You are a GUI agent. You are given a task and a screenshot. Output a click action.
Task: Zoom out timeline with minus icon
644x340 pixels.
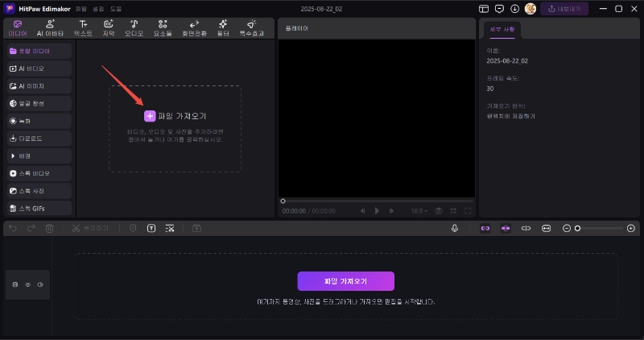pos(567,228)
